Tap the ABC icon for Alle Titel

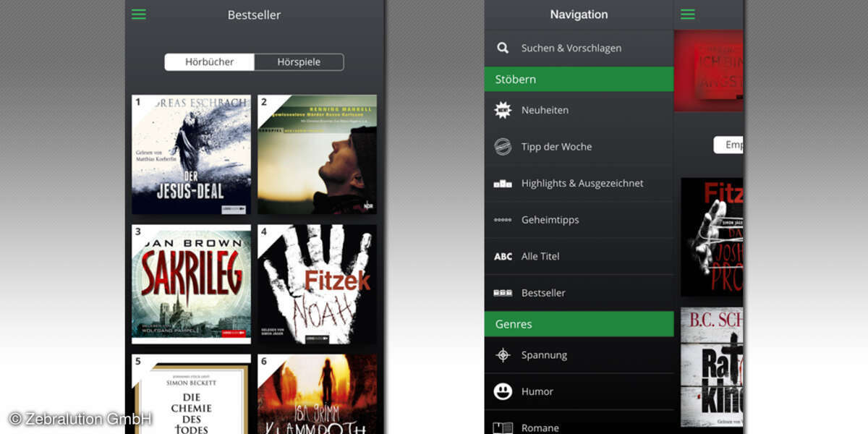coord(503,257)
